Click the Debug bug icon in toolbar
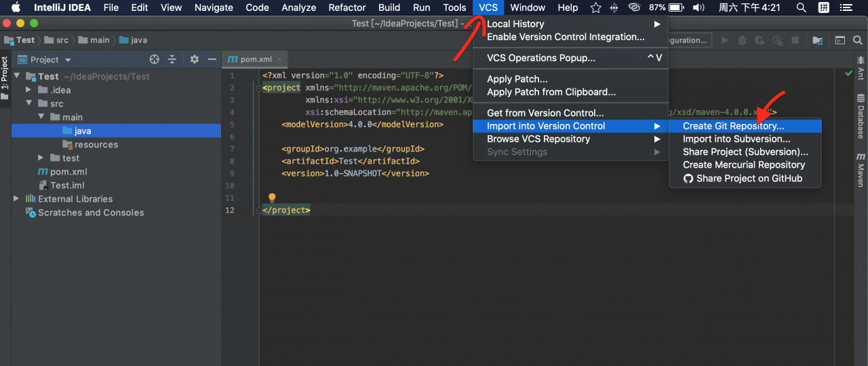868x366 pixels. 743,40
